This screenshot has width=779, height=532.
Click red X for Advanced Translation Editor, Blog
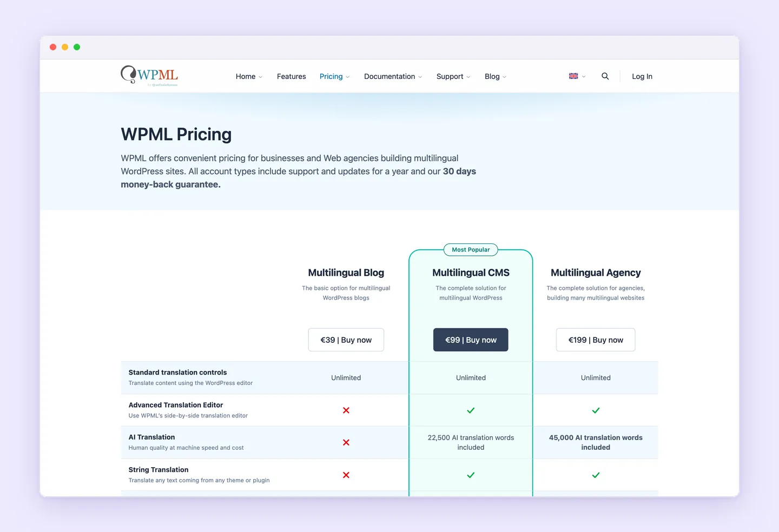(x=346, y=410)
